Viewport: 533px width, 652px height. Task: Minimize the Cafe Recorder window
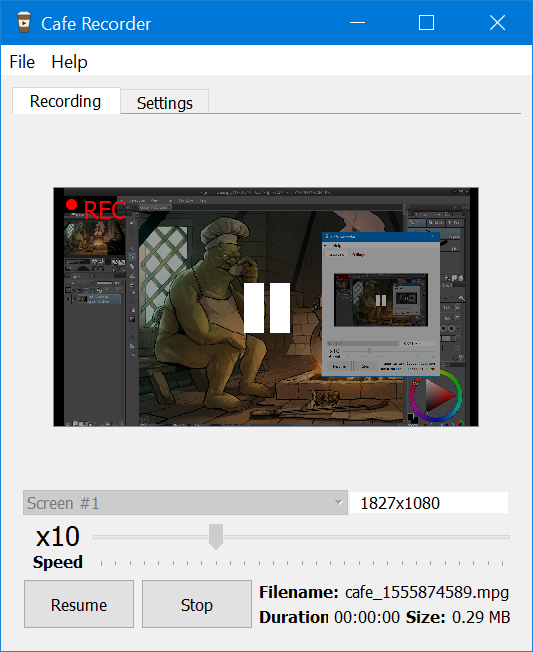point(358,22)
